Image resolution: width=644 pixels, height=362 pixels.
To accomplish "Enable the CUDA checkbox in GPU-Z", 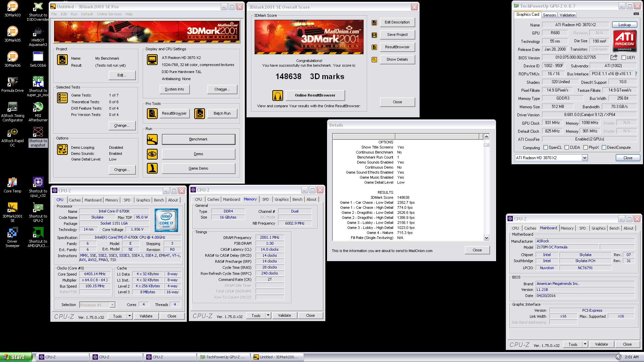I will (567, 147).
